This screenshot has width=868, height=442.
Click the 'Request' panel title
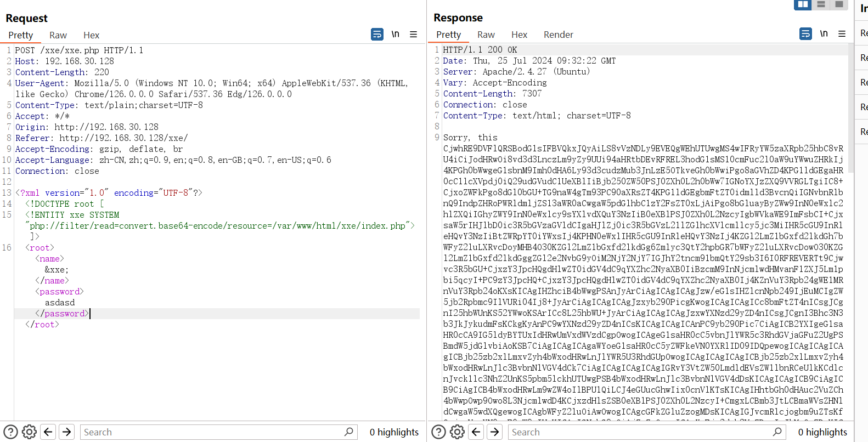click(26, 18)
